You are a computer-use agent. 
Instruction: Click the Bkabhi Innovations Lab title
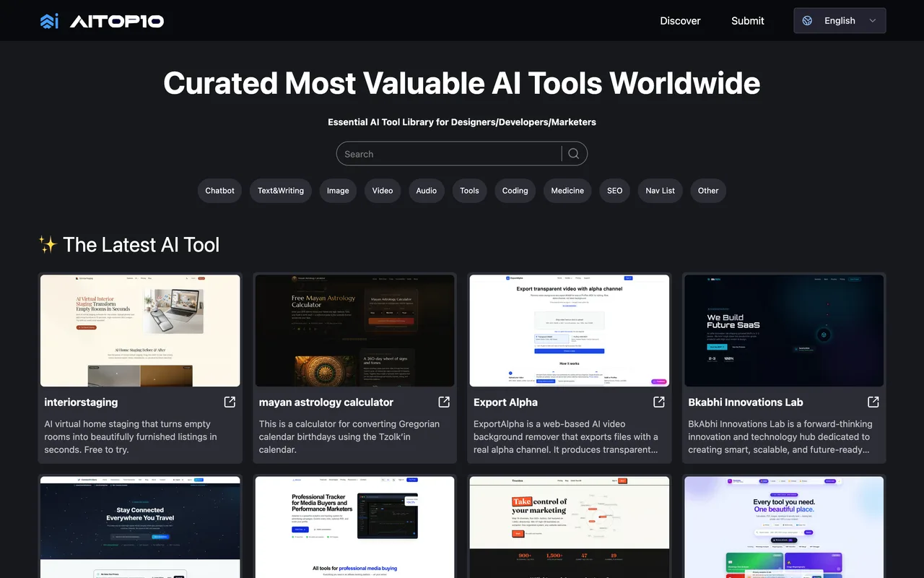point(746,402)
